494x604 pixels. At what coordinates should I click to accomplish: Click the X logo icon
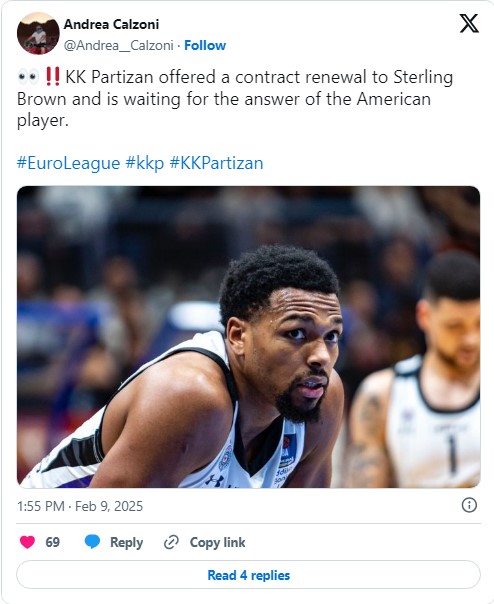(x=469, y=23)
